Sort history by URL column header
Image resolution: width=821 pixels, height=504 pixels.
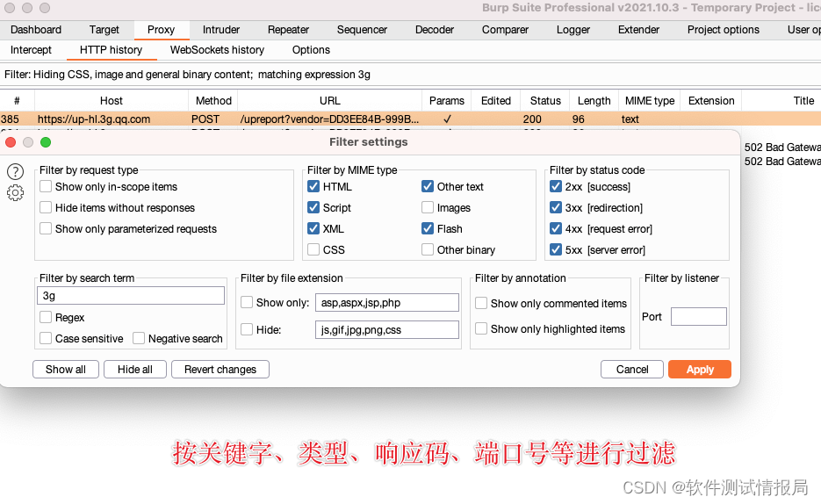tap(330, 100)
